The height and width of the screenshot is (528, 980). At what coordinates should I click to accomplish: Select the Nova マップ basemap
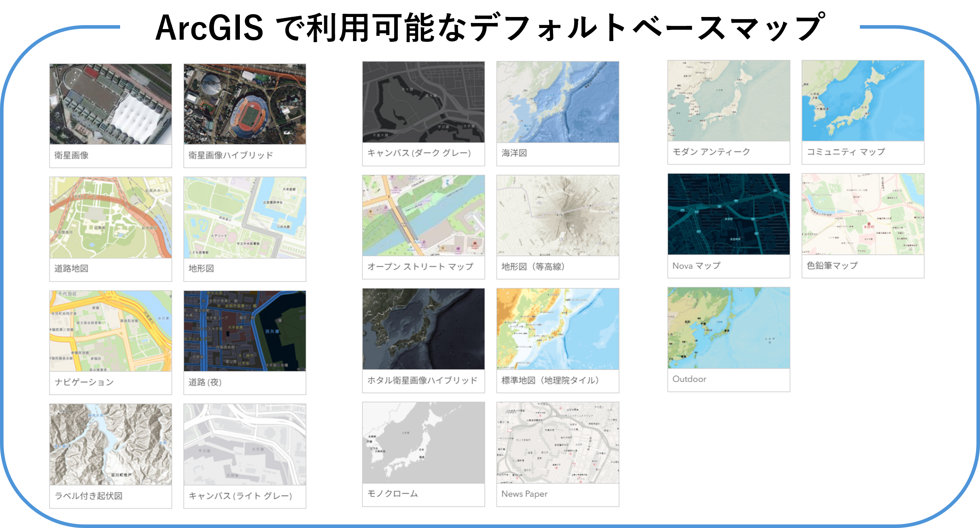(728, 214)
